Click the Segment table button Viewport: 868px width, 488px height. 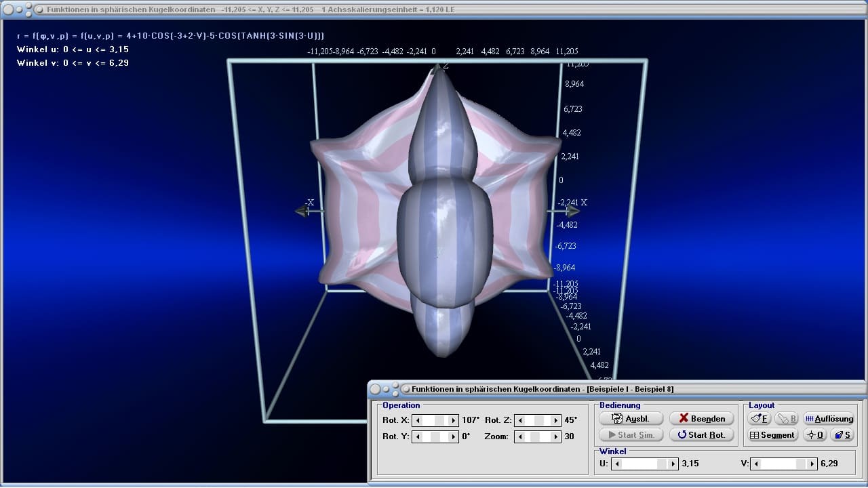click(772, 435)
